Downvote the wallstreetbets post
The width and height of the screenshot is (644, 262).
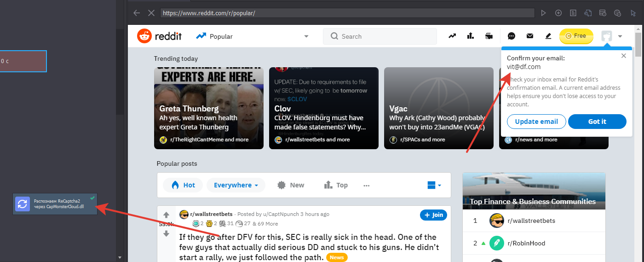coord(166,234)
